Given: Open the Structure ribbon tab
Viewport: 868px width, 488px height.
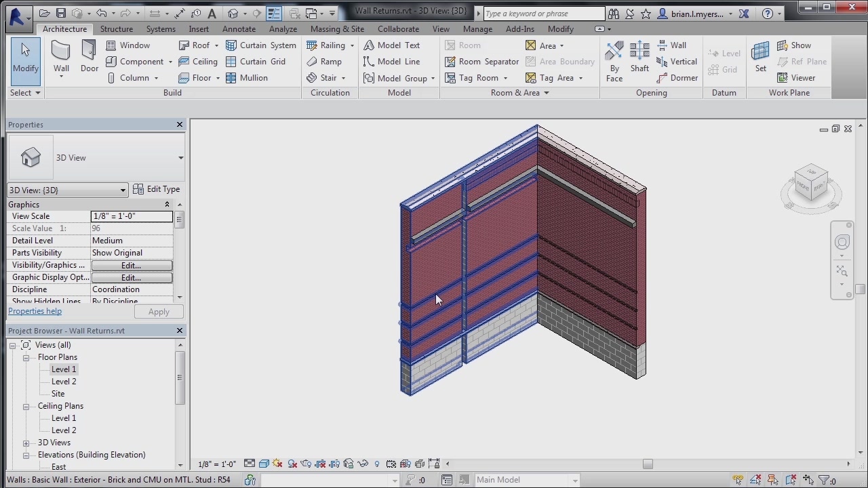Looking at the screenshot, I should tap(117, 29).
